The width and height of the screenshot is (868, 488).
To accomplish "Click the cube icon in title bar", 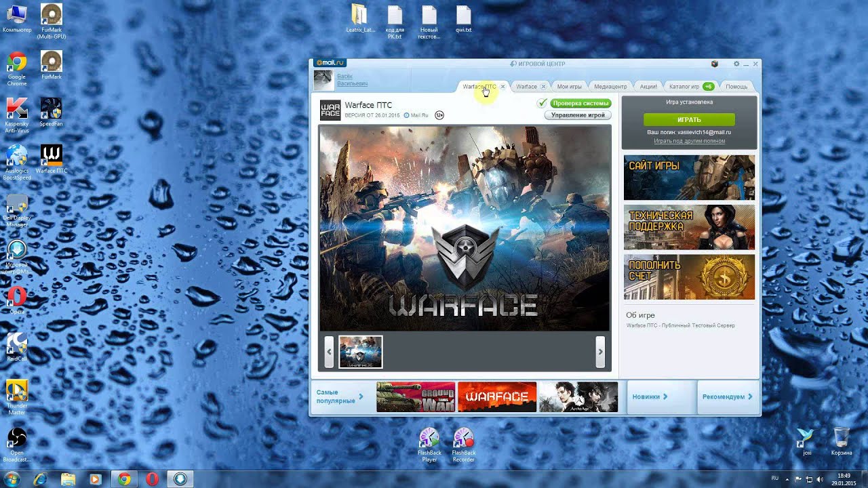I will tap(714, 64).
